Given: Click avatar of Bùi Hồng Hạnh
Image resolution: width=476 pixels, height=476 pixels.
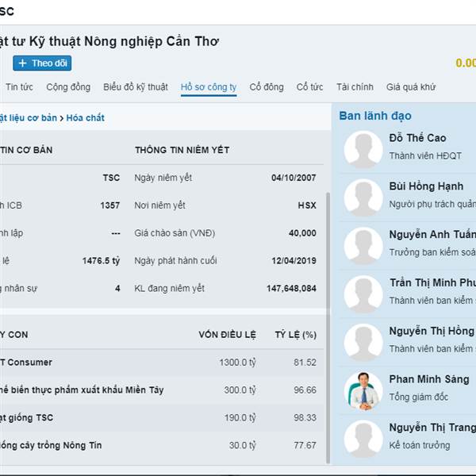Looking at the screenshot, I should 363,198.
